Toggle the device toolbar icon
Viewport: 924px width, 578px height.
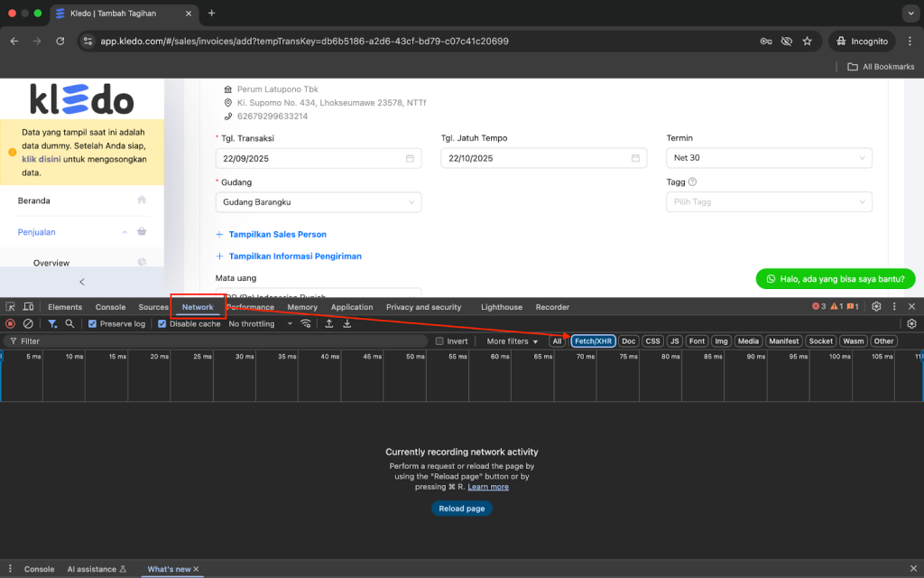29,307
